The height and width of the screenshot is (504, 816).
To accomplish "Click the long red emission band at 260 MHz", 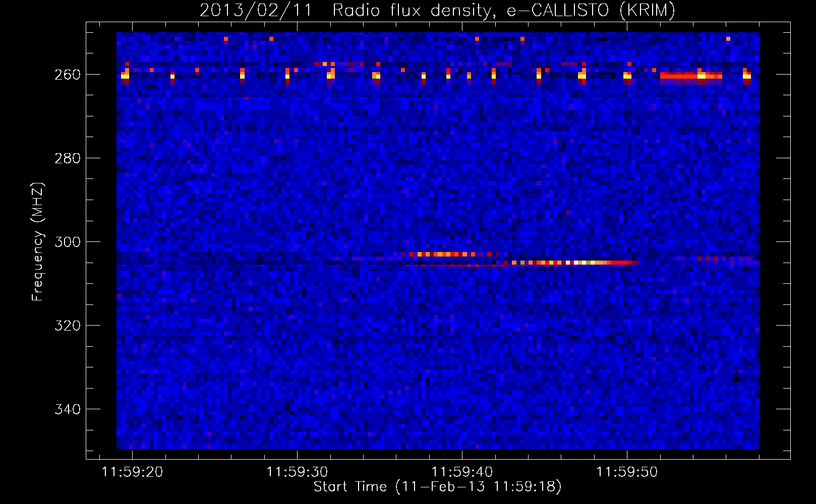I will click(691, 77).
